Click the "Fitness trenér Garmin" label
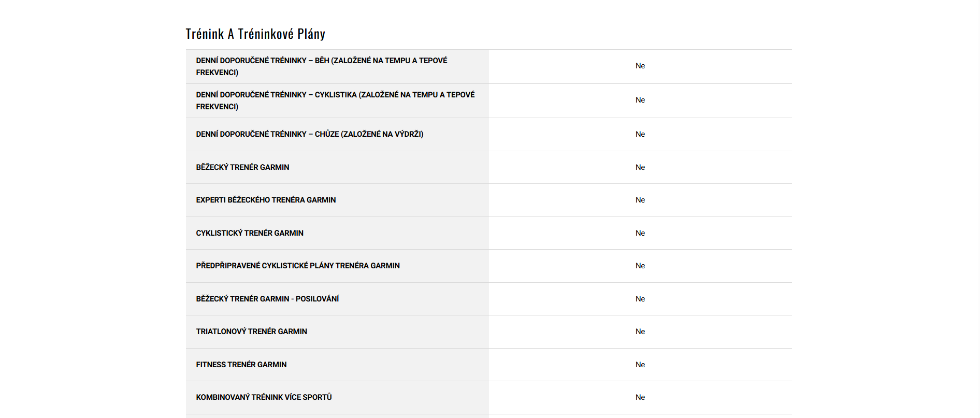The height and width of the screenshot is (418, 980). [241, 365]
